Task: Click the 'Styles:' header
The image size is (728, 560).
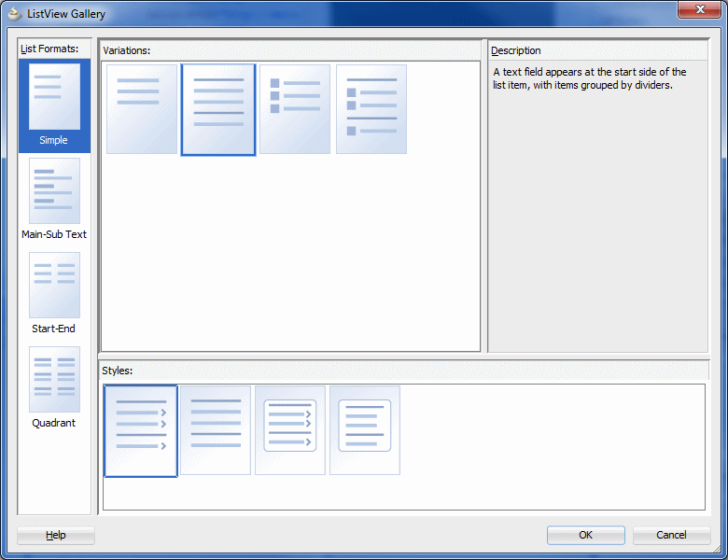Action: (118, 371)
